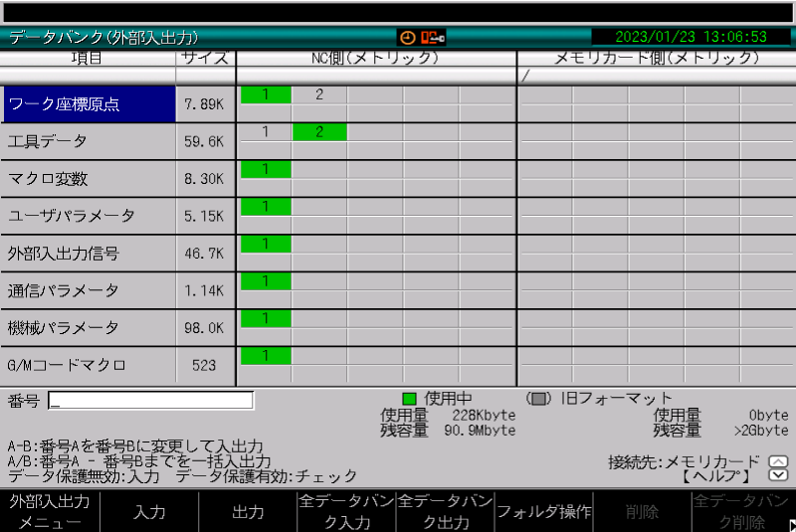Click the 接続先:メモリカード label
796x532 pixels.
click(x=684, y=462)
